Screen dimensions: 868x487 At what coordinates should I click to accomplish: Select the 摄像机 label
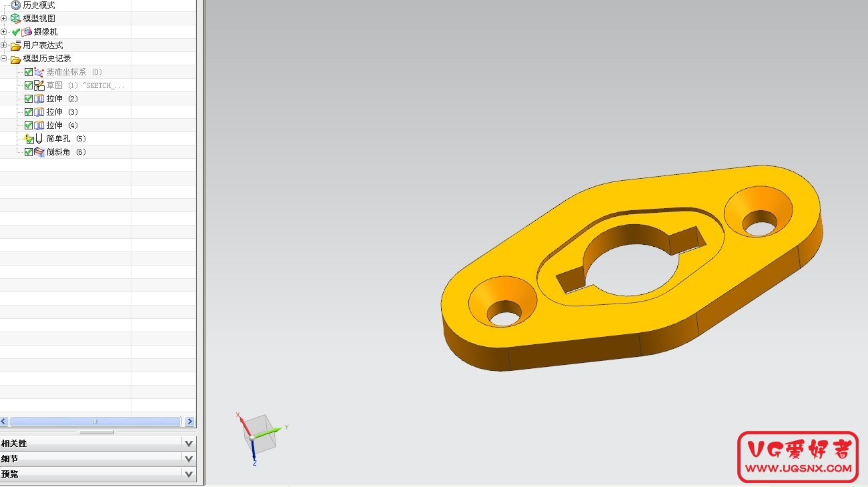tap(46, 31)
